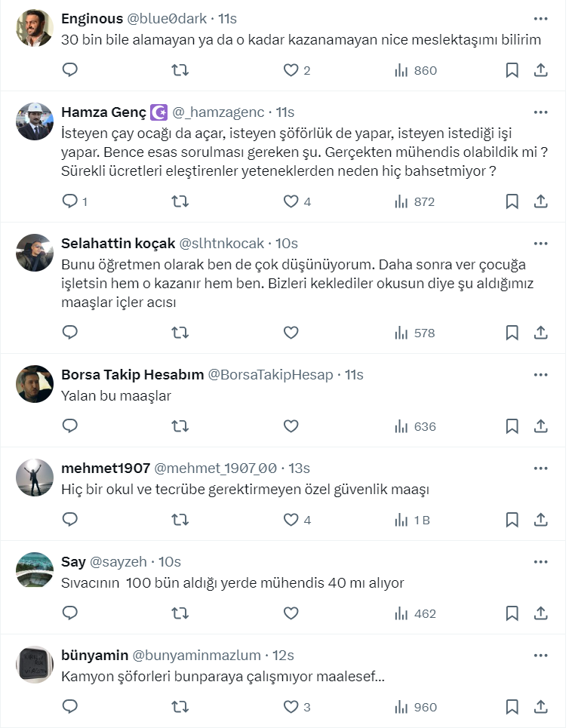View reply count on Hamza Genç's tweet

coord(74,201)
